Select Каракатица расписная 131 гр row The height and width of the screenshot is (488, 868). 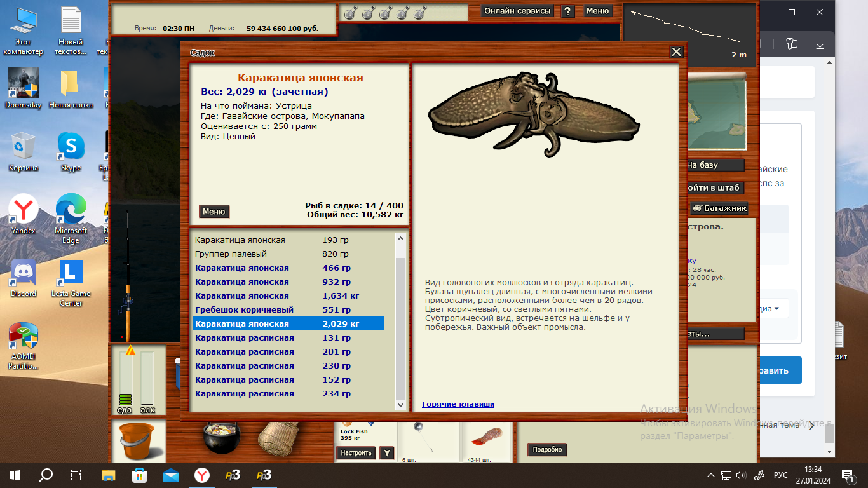[288, 338]
